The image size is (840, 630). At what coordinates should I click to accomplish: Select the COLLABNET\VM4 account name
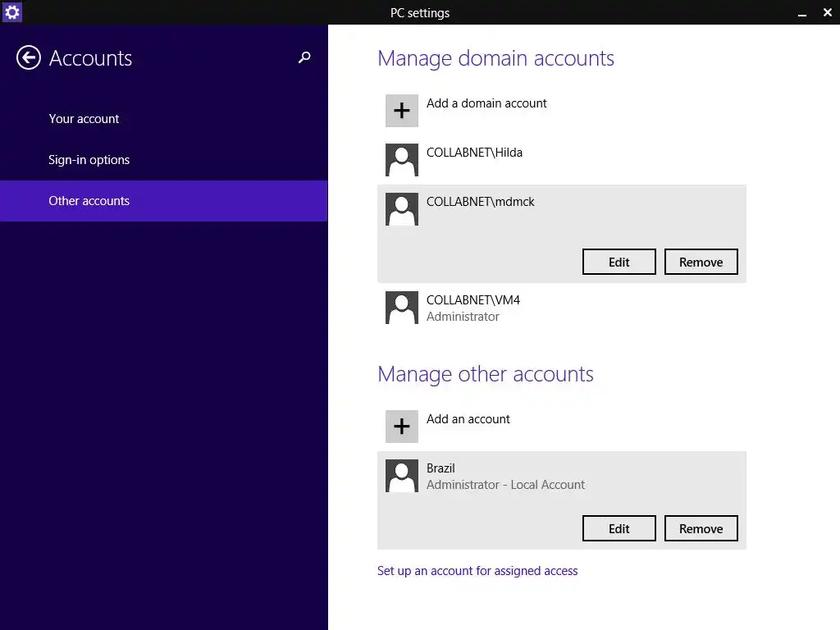click(473, 300)
